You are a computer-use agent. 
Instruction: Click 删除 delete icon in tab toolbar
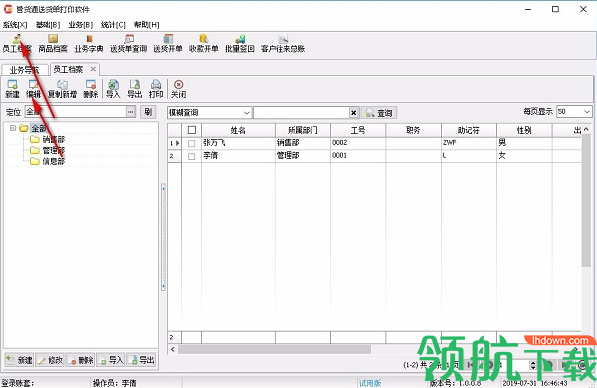click(91, 89)
